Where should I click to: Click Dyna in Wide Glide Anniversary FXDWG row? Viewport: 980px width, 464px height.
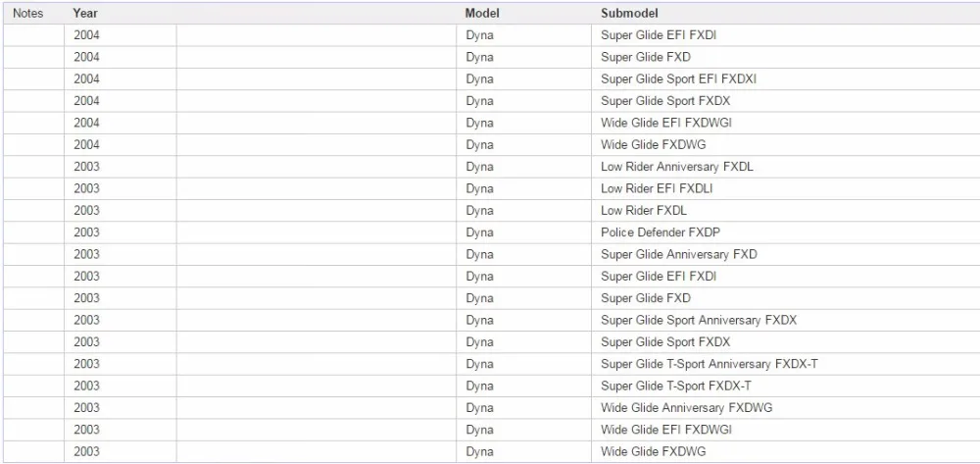[x=479, y=407]
